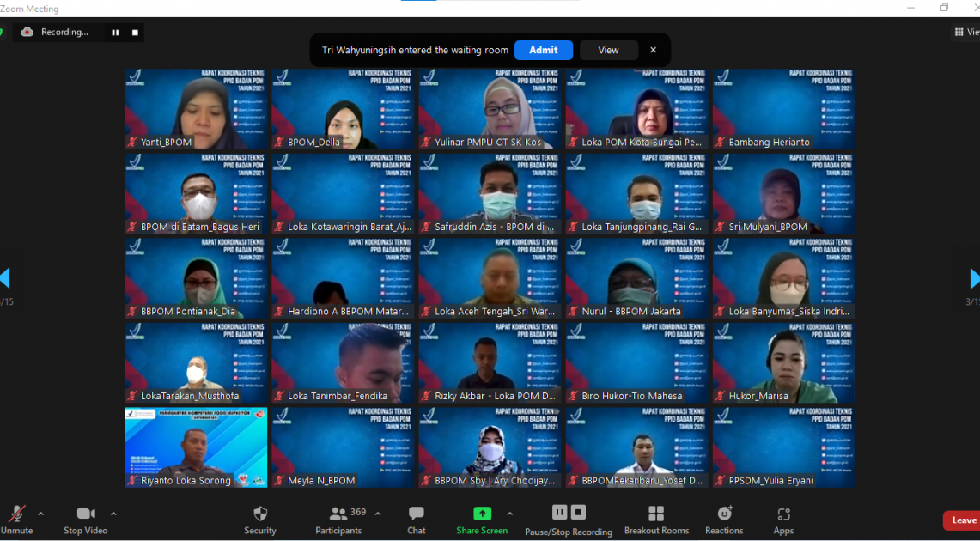Viewport: 980px width, 541px height.
Task: Expand video options arrow beside Stop Video
Action: click(x=113, y=514)
